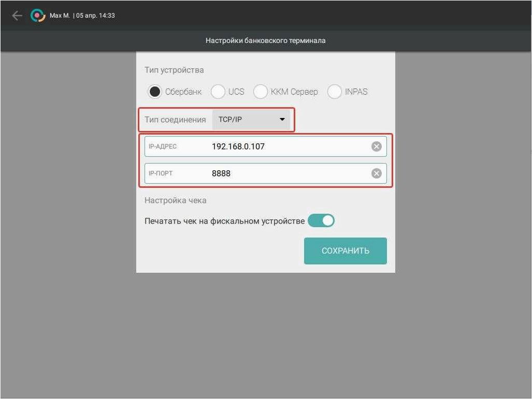
Task: Clear the IP port field
Action: point(376,173)
